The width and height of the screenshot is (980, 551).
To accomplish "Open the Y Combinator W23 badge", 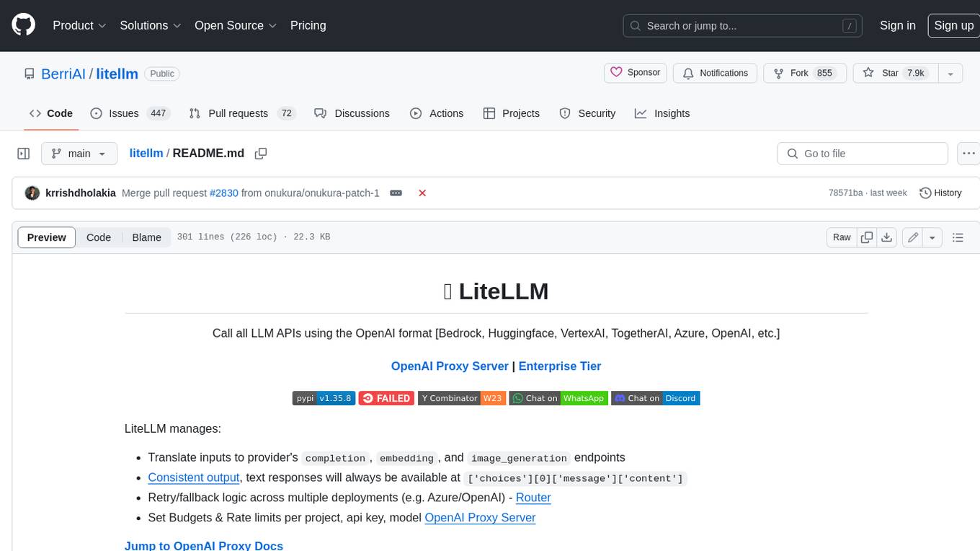I will click(461, 398).
